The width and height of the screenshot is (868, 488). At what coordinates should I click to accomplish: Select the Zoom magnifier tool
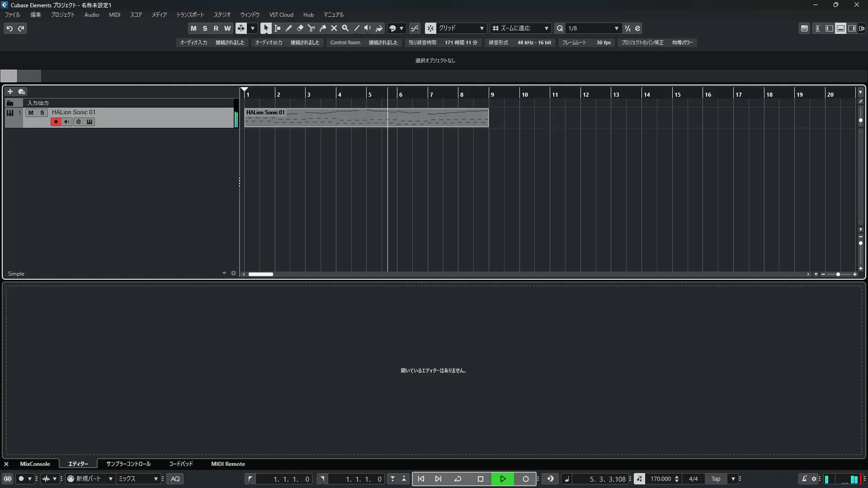click(x=345, y=28)
